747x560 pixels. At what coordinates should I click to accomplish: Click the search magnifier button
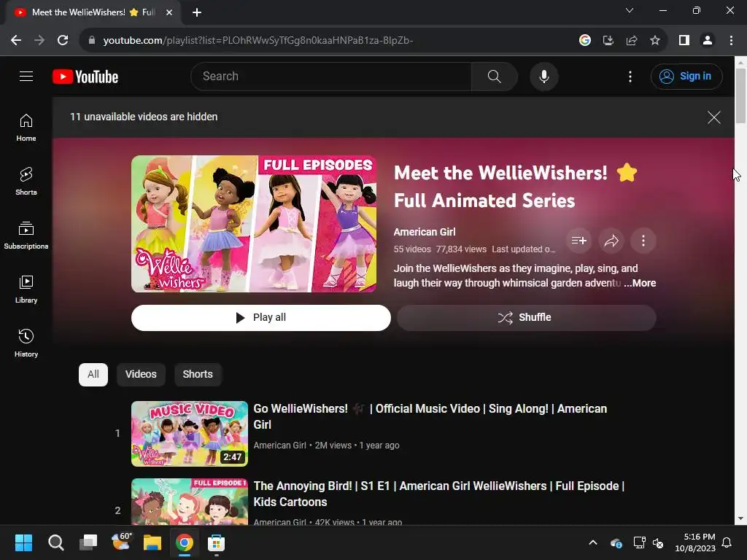coord(494,76)
